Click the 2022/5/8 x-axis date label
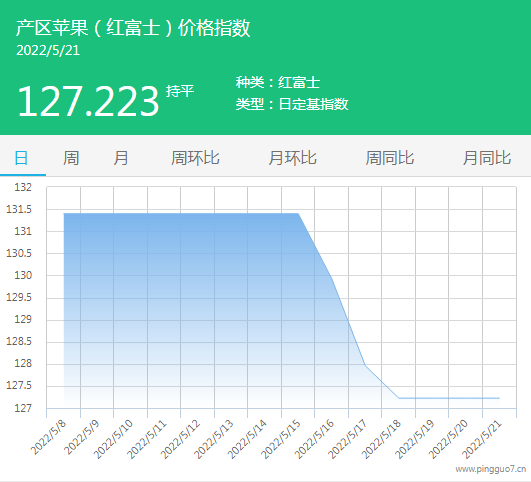531x482 pixels. [48, 437]
